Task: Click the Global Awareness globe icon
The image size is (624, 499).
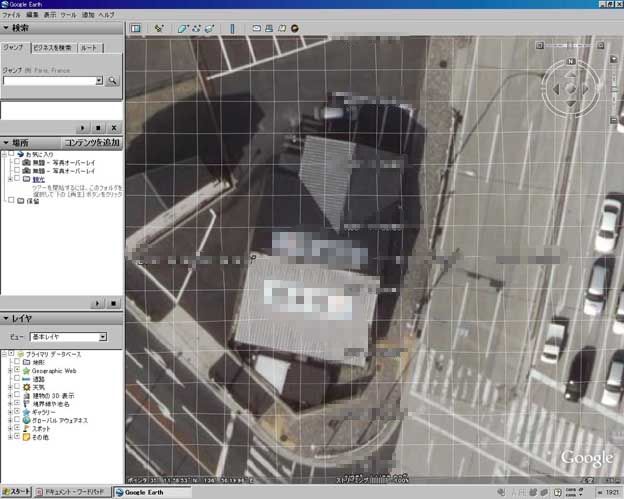Action: click(x=26, y=420)
